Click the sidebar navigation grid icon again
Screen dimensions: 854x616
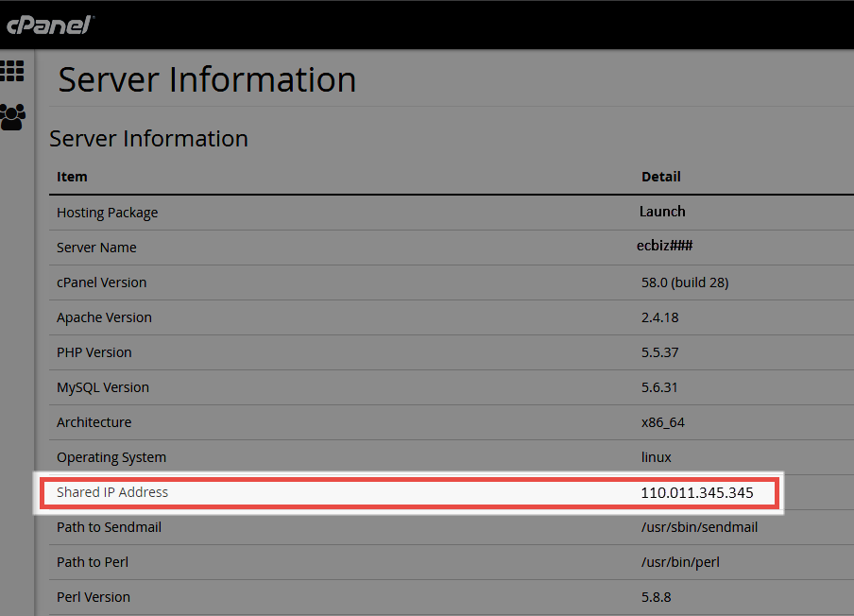click(x=13, y=72)
